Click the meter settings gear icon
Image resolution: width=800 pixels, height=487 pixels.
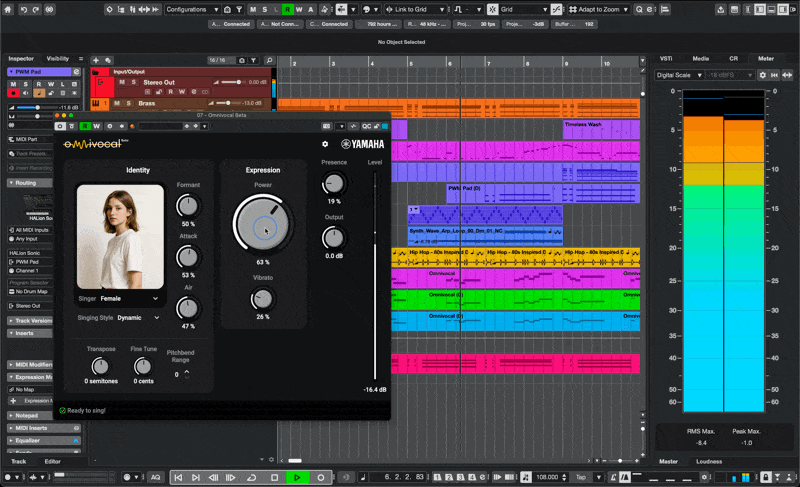pyautogui.click(x=763, y=75)
